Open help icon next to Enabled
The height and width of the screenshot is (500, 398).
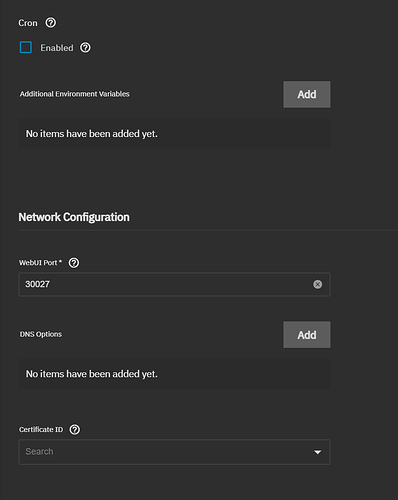(85, 48)
